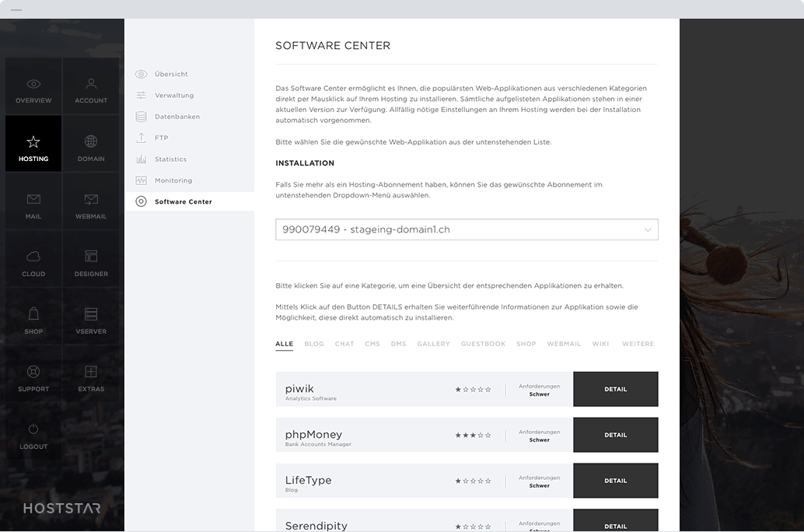Click the Logout power icon
Screen dimensions: 804x532
coord(33,429)
